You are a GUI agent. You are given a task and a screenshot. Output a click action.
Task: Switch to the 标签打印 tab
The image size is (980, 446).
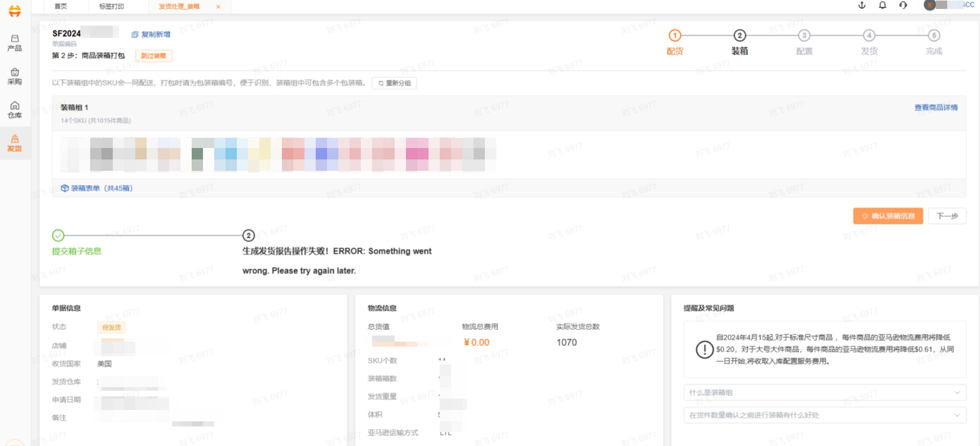[x=111, y=7]
